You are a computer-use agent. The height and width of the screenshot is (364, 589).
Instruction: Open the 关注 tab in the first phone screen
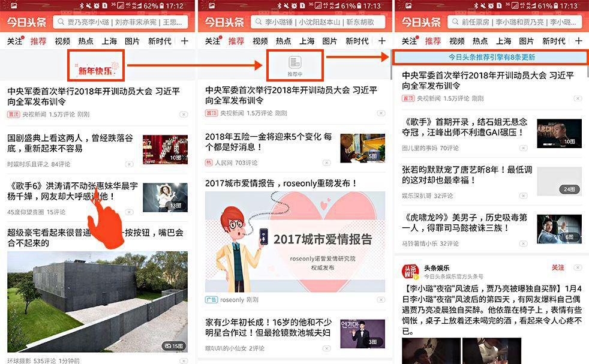[14, 41]
